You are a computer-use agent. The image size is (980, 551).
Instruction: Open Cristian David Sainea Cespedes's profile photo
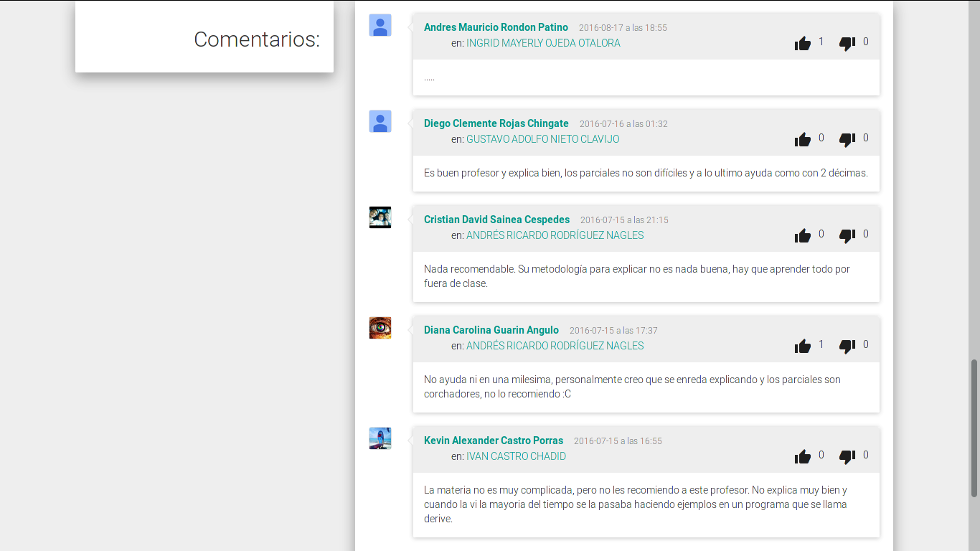point(380,217)
